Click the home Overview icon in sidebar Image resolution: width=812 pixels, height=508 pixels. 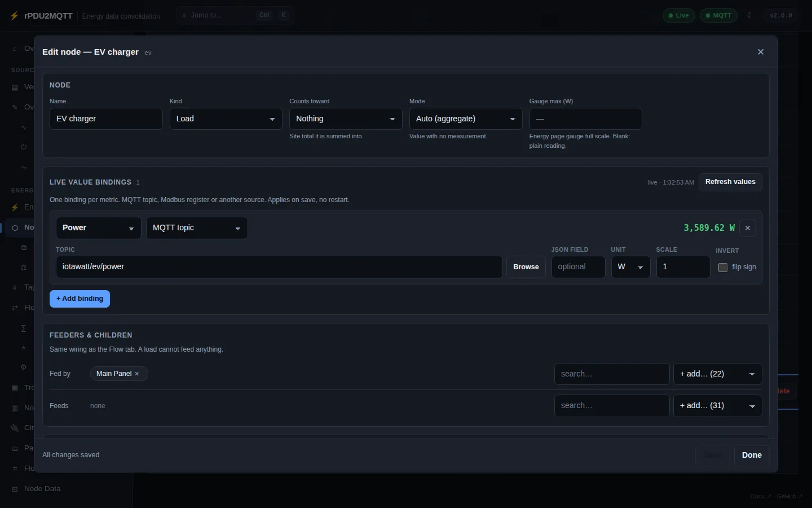click(x=15, y=49)
